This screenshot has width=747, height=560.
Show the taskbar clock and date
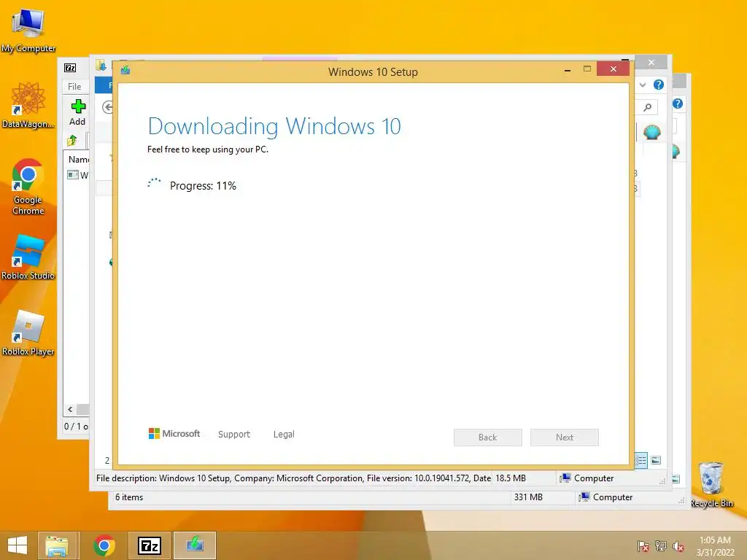coord(715,546)
